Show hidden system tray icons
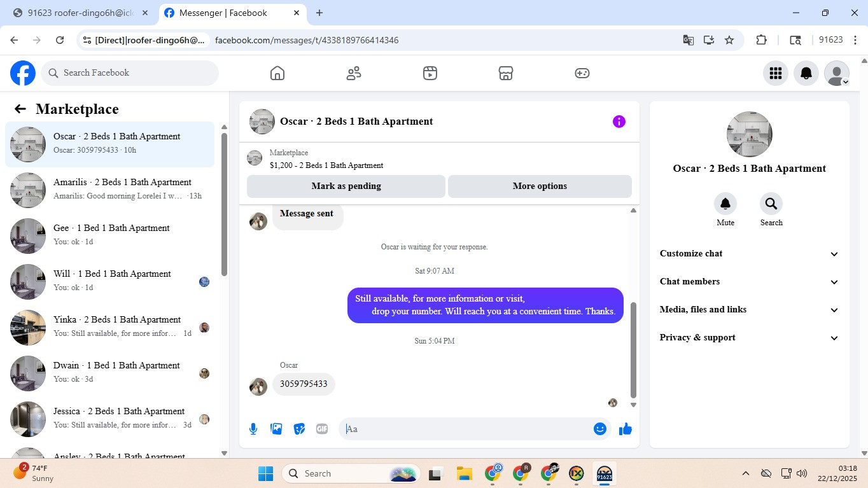The height and width of the screenshot is (488, 868). click(x=745, y=473)
